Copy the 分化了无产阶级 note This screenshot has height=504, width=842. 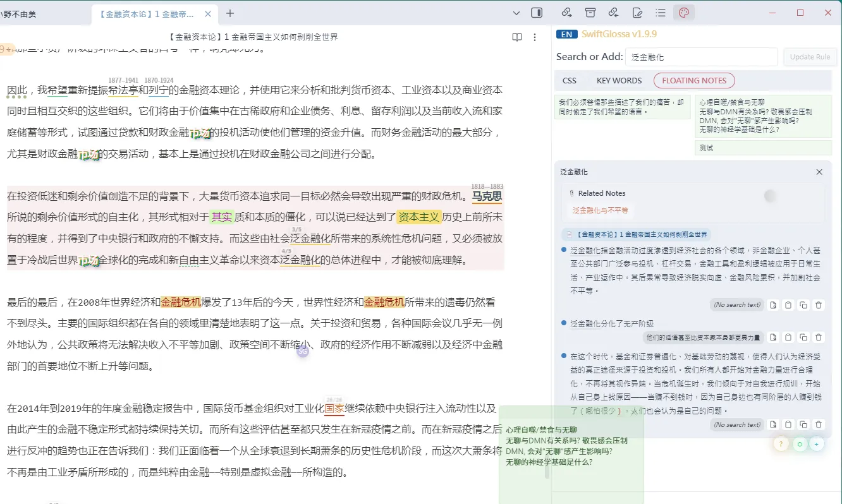pyautogui.click(x=803, y=337)
